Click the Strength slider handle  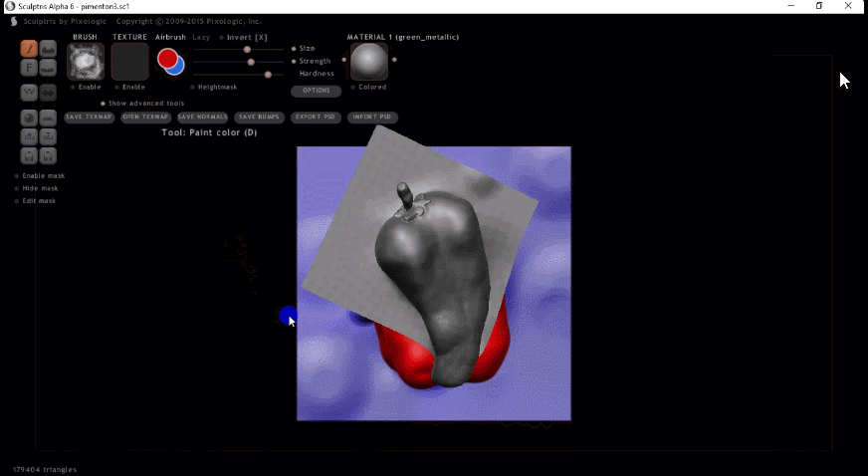click(x=251, y=62)
